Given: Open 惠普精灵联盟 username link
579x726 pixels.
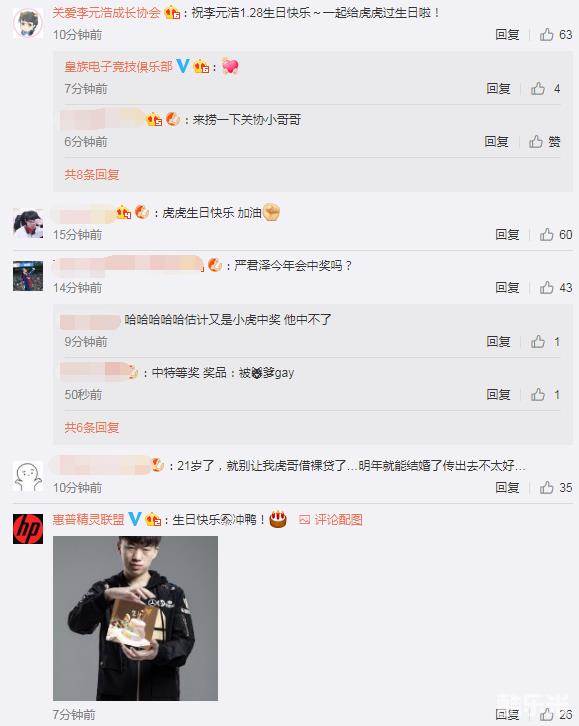Looking at the screenshot, I should pos(88,519).
